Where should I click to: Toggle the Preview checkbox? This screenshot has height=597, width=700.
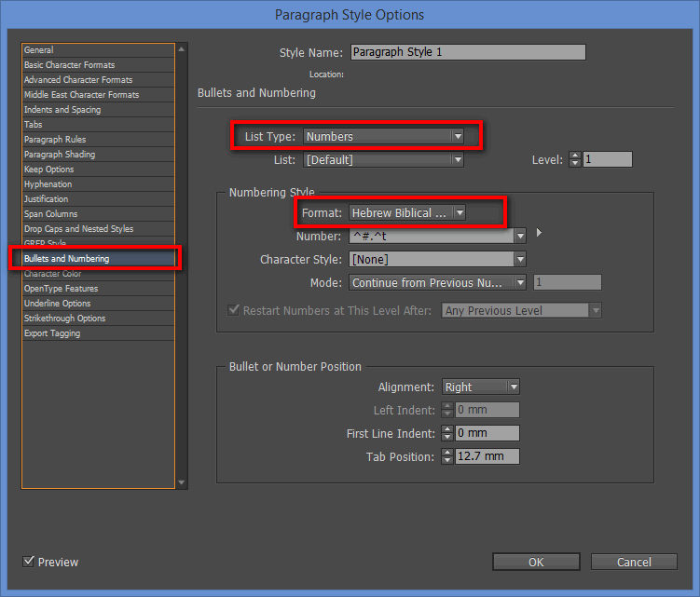pos(28,562)
